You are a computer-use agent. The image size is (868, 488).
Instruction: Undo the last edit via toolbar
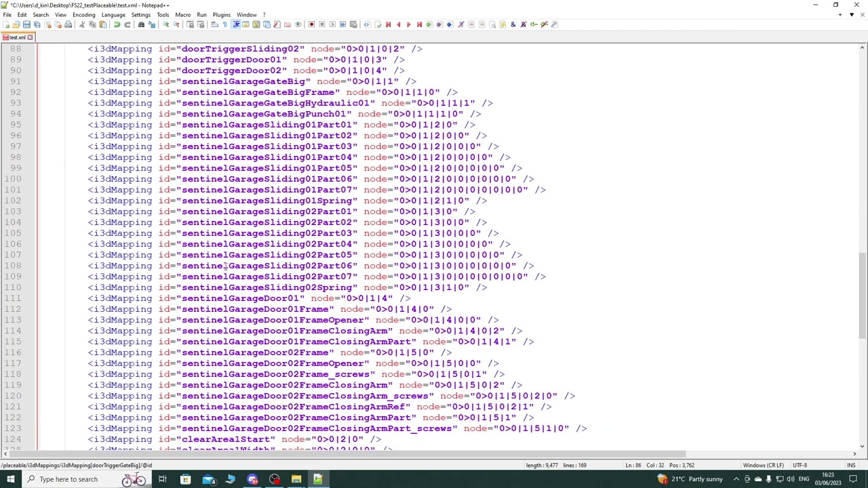117,24
